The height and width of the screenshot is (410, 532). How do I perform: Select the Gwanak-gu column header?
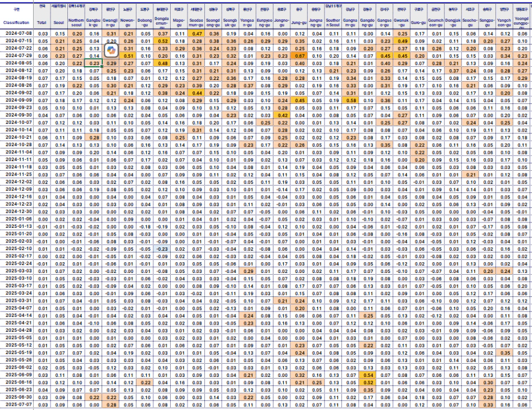point(402,23)
